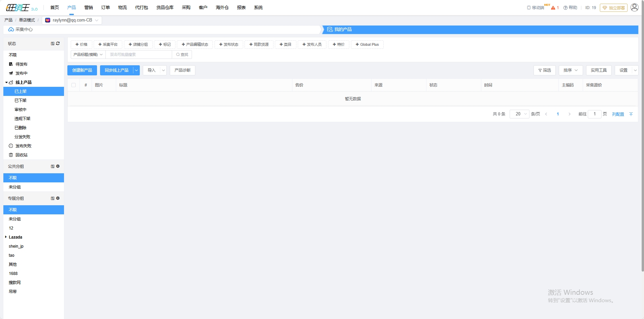Expand the 20 条/页 page size dropdown
Image resolution: width=644 pixels, height=319 pixels.
point(519,114)
